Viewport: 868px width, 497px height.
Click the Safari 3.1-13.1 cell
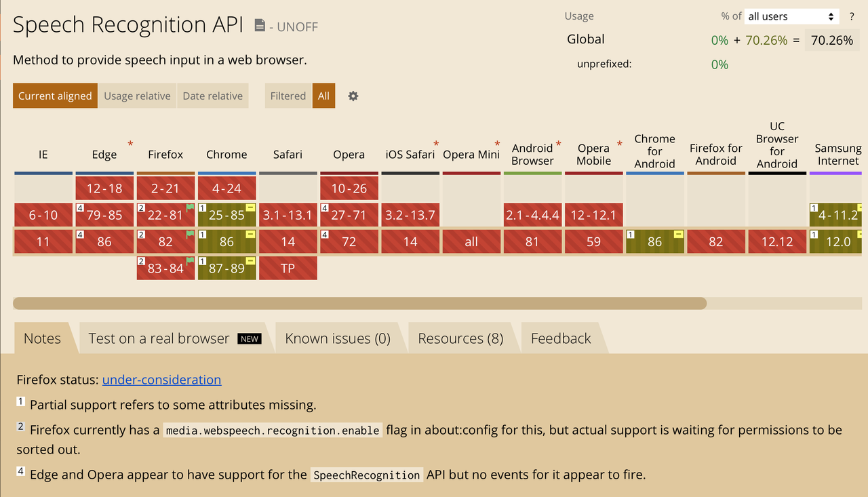[x=288, y=215]
